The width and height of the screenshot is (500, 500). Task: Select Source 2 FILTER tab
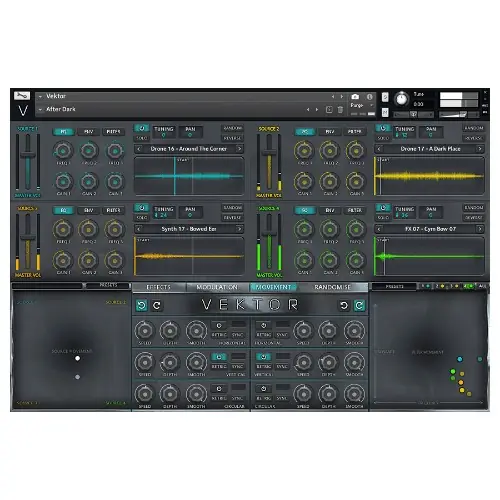[355, 132]
